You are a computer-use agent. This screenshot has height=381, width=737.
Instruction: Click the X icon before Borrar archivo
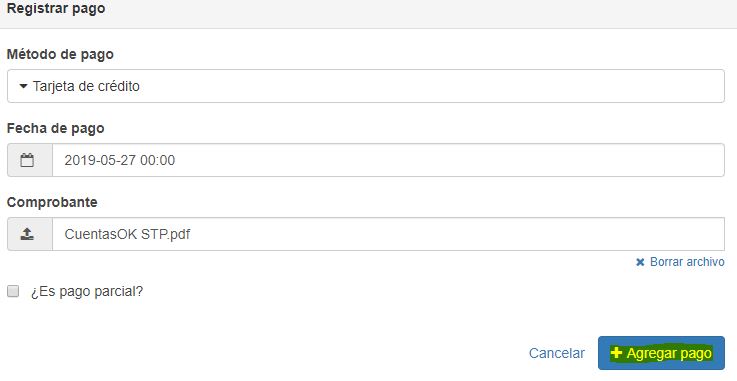click(x=640, y=262)
